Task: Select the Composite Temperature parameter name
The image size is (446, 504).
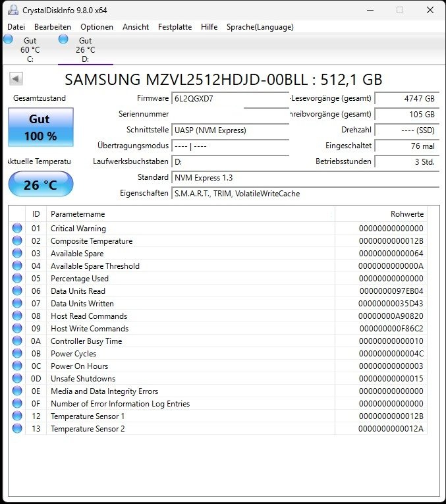Action: coord(92,241)
